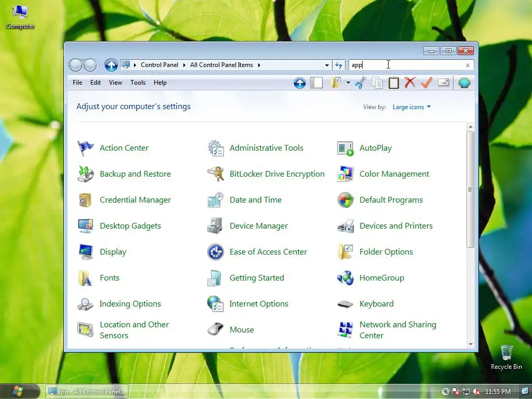The height and width of the screenshot is (399, 532).
Task: Click the volume muted tray icon
Action: click(x=476, y=392)
